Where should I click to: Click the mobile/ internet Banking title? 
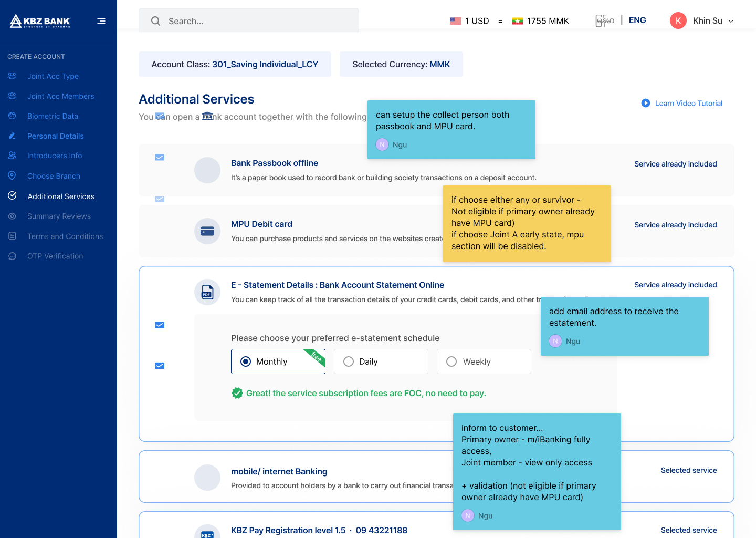(x=279, y=471)
